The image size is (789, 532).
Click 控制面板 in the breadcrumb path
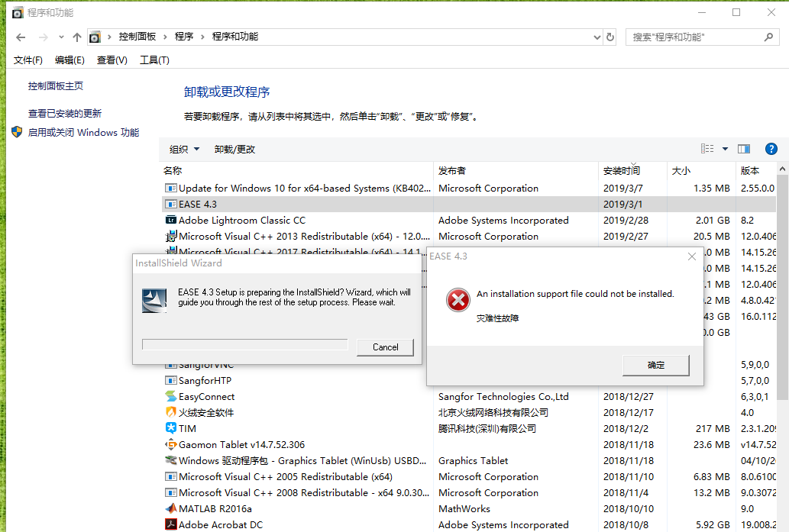pyautogui.click(x=137, y=37)
